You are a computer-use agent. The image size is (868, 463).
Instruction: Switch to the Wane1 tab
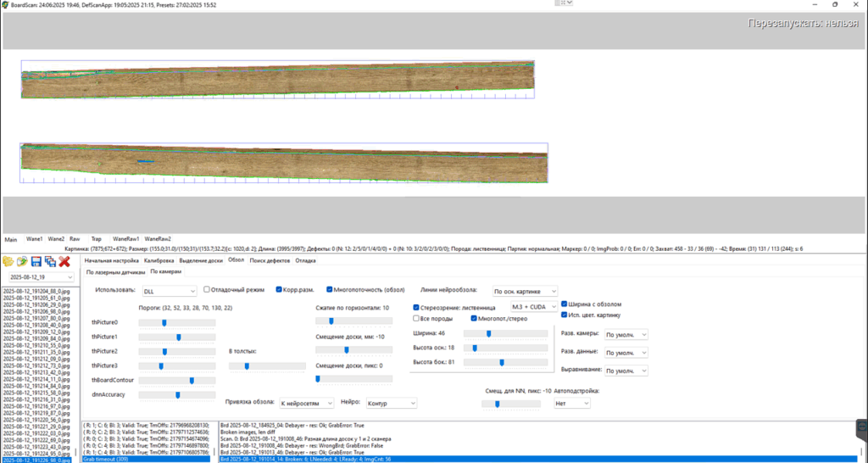[34, 238]
